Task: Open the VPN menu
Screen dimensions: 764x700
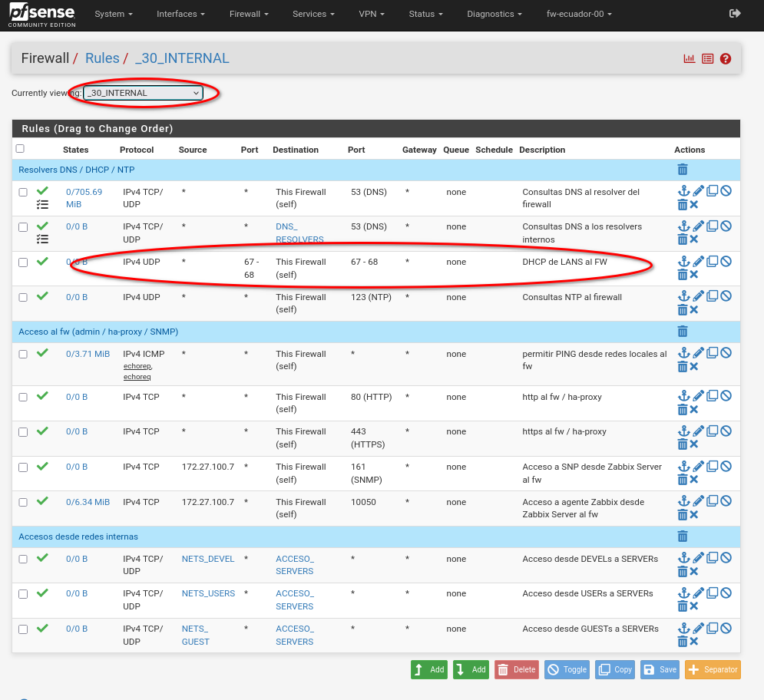Action: [x=372, y=14]
